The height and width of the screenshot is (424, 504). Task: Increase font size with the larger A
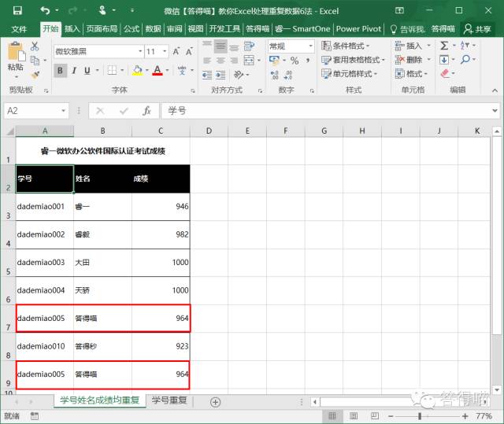(x=176, y=51)
